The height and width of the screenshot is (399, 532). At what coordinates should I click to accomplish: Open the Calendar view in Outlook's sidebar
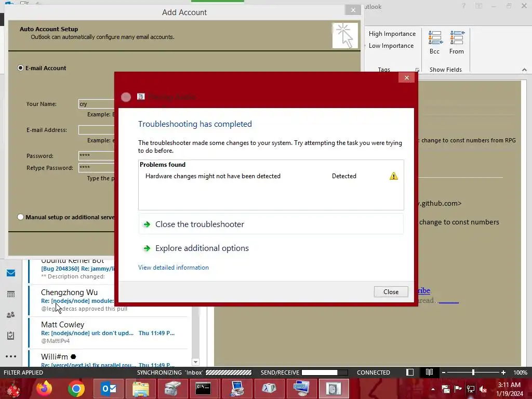[11, 294]
